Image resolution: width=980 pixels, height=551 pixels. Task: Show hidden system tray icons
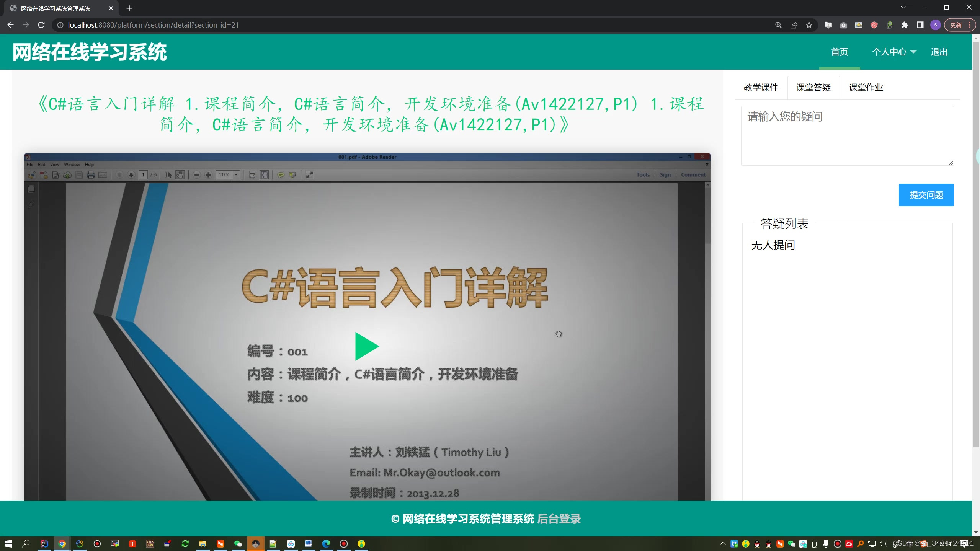pyautogui.click(x=722, y=543)
